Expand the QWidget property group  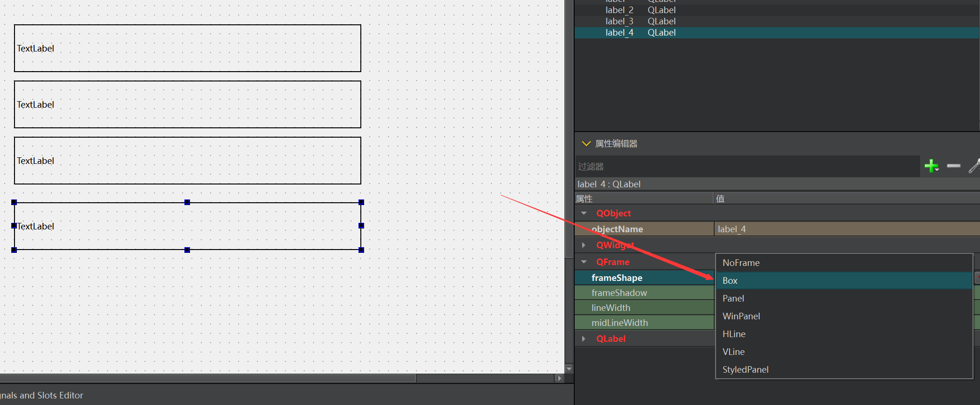point(584,245)
